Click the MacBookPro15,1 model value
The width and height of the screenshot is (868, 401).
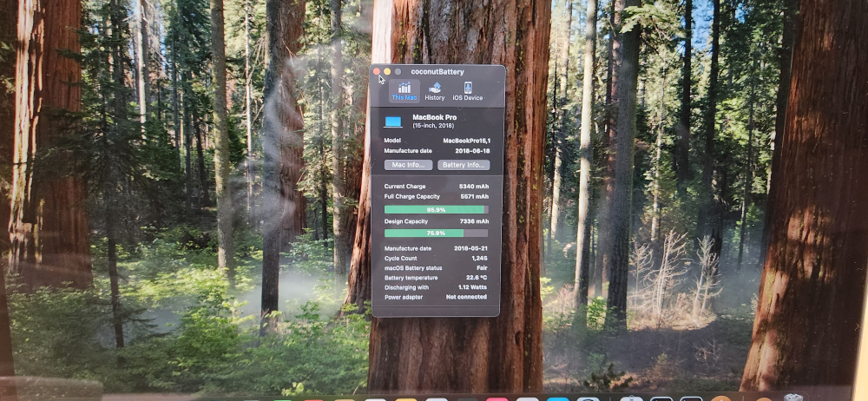(x=466, y=141)
